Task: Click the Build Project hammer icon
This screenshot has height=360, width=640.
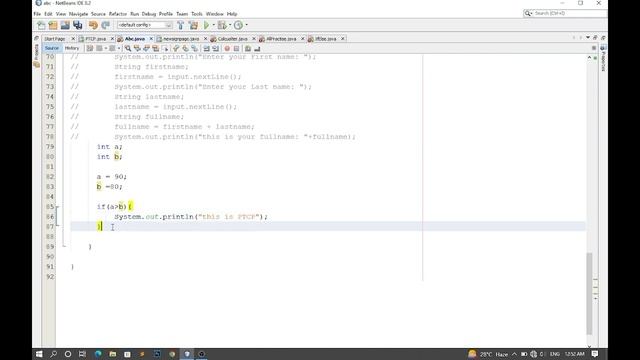Action: [181, 25]
